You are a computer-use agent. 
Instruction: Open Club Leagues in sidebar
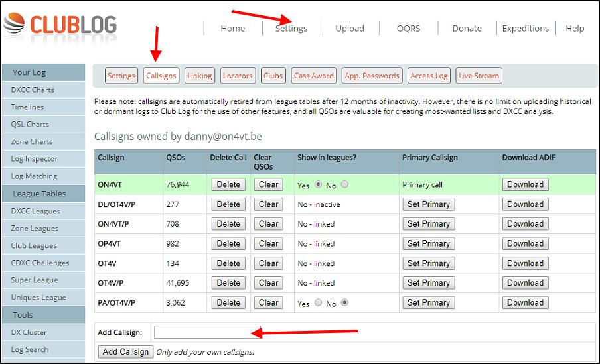click(43, 245)
